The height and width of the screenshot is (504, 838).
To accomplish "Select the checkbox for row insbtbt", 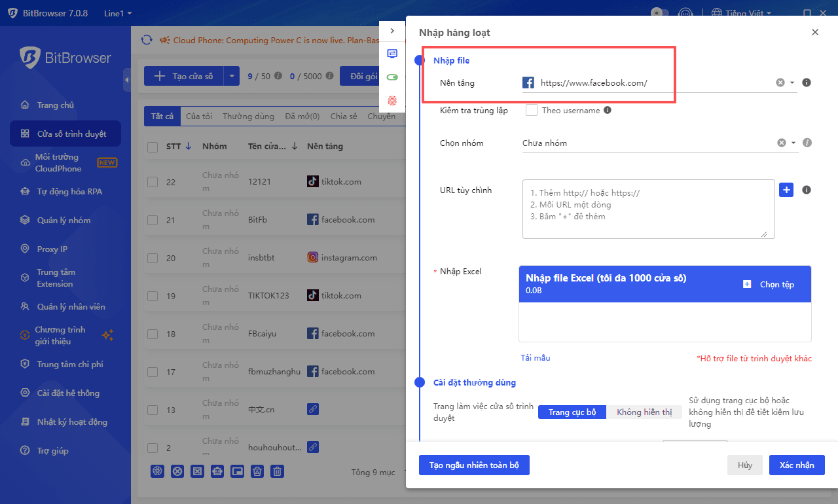I will 153,258.
